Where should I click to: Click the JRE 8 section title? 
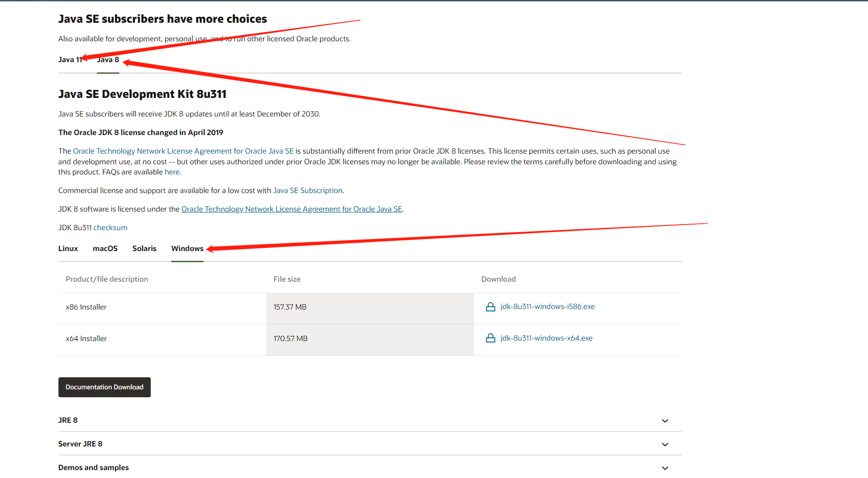tap(68, 420)
